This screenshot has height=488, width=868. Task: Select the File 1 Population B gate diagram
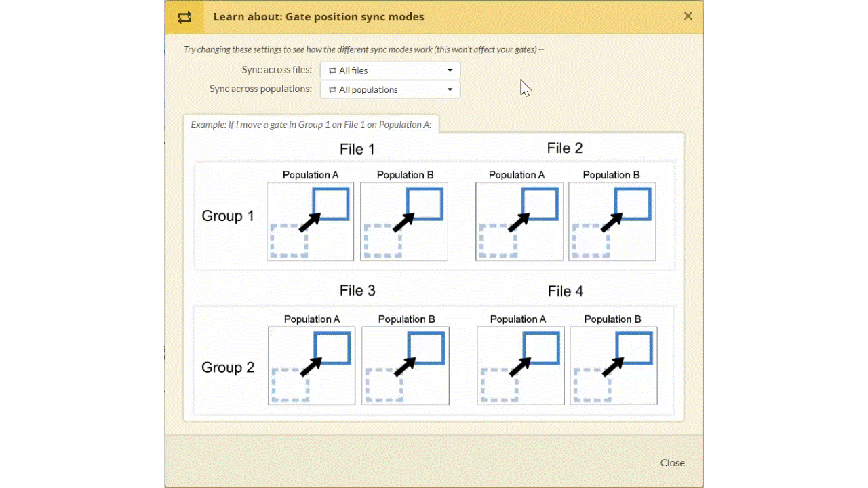[404, 222]
